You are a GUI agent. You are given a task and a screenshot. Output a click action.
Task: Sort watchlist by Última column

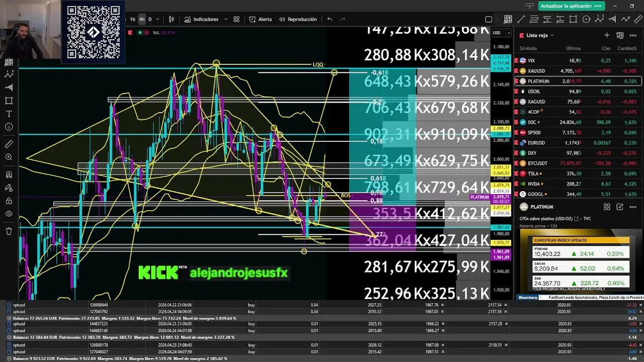573,48
